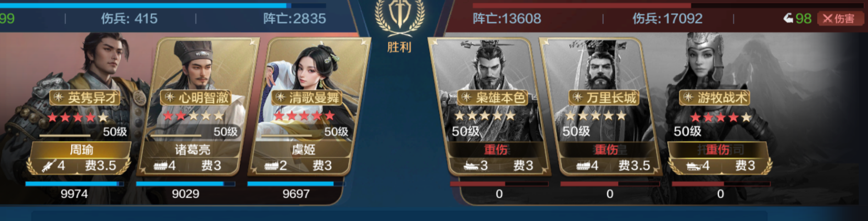The width and height of the screenshot is (868, 221).
Task: Click Zhou Yu's blue troop bar 9974
Action: 74,184
